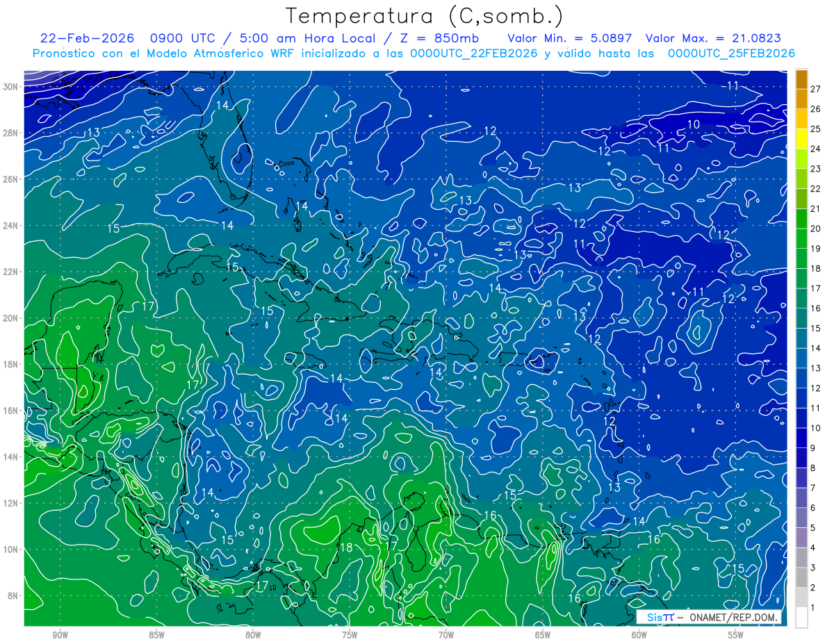This screenshot has width=834, height=644.
Task: Click the "90W" longitude axis label
Action: 60,635
